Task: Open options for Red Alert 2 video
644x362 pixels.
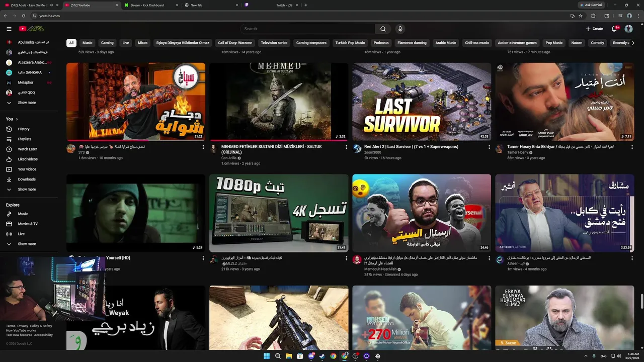Action: coord(489,147)
